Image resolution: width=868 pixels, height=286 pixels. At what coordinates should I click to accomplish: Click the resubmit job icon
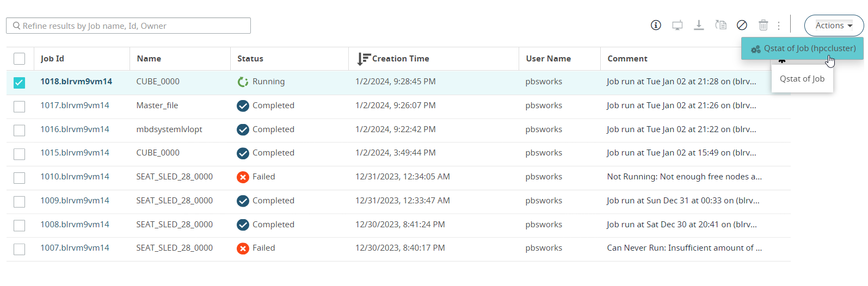click(x=721, y=25)
